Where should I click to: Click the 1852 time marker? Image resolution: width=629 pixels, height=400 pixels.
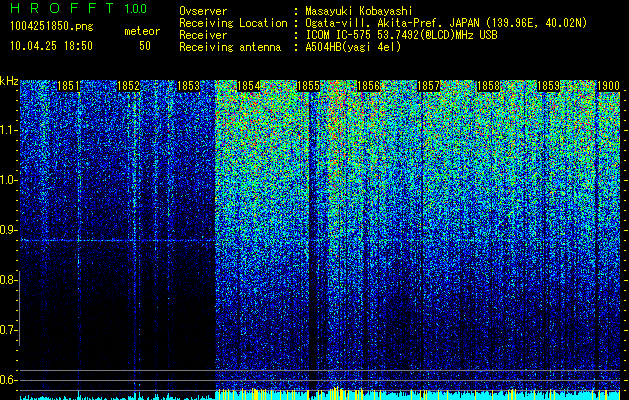point(128,86)
